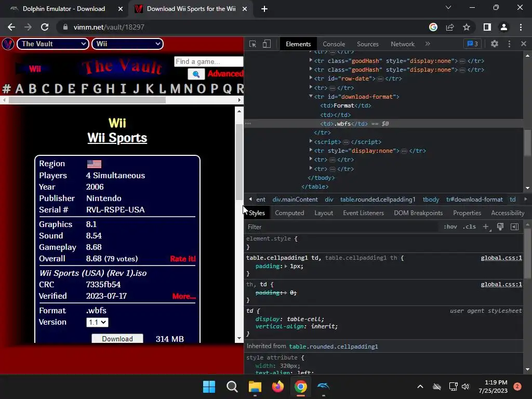Image resolution: width=532 pixels, height=399 pixels.
Task: Expand the script node in the DOM tree
Action: point(311,141)
